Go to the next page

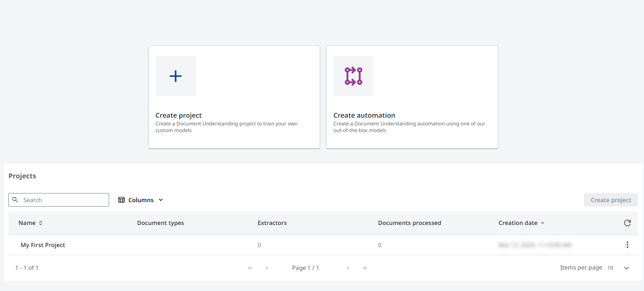click(x=348, y=268)
